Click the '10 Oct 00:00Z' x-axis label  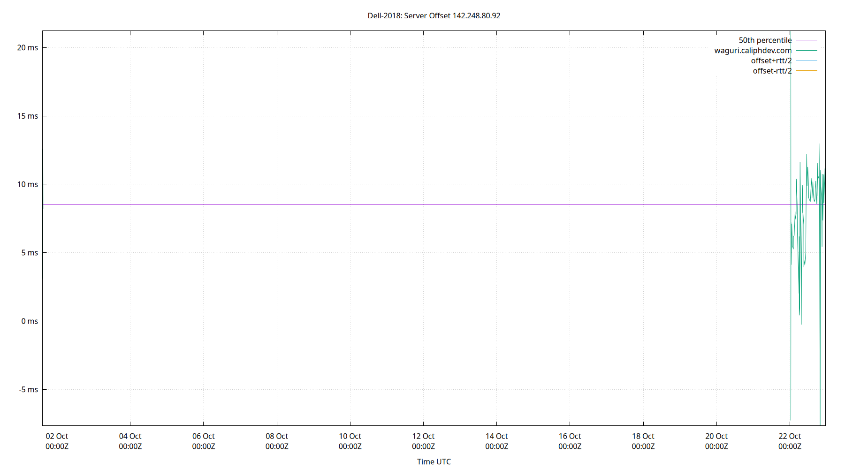click(x=350, y=441)
